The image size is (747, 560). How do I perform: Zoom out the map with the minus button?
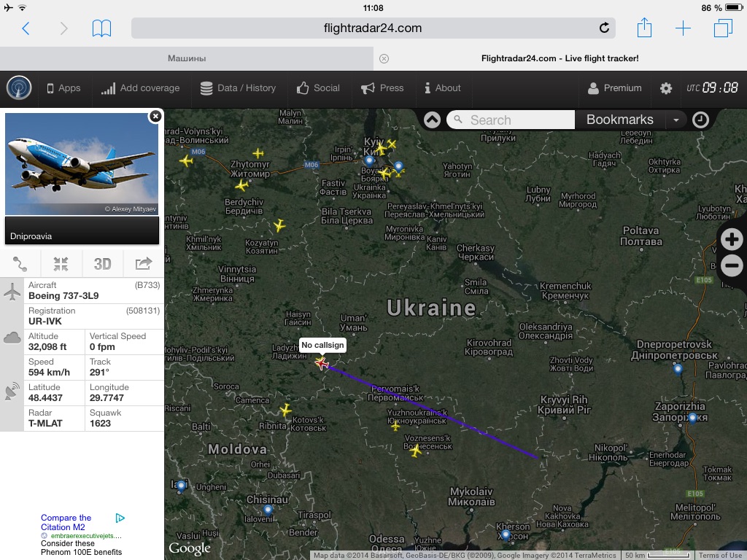[x=732, y=265]
